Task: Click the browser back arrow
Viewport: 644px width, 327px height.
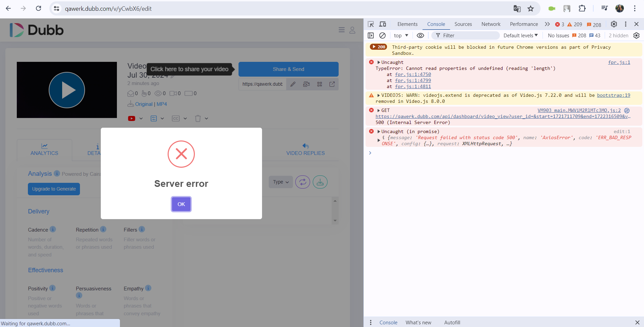Action: tap(8, 8)
